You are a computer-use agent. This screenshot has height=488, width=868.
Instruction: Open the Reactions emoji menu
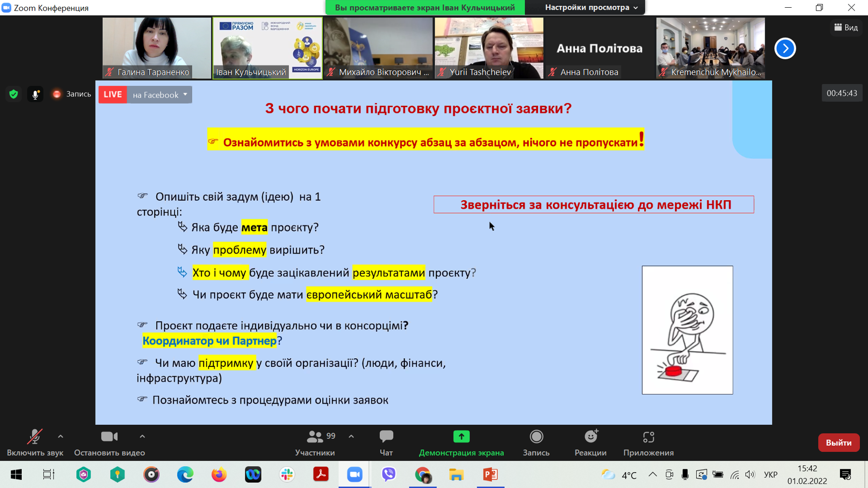pyautogui.click(x=591, y=437)
